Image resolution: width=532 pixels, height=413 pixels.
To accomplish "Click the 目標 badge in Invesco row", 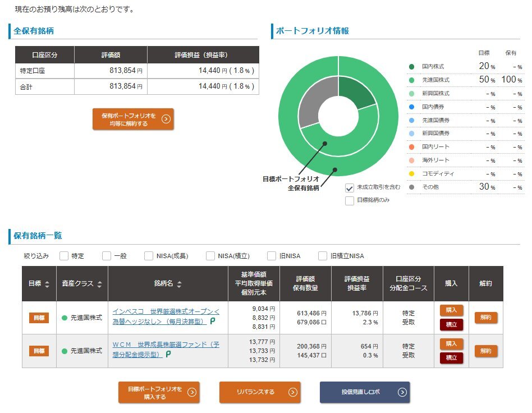I will click(39, 318).
